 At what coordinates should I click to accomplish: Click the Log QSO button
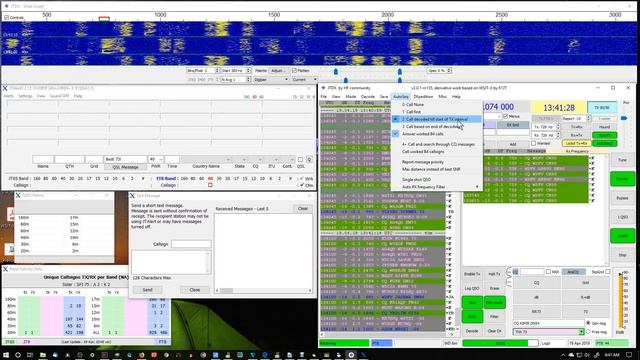coord(472,288)
